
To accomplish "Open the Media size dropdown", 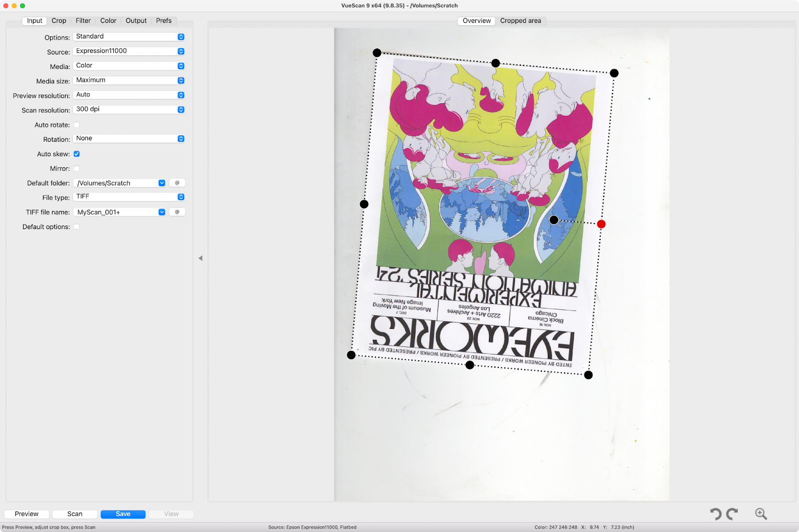I will pos(129,80).
